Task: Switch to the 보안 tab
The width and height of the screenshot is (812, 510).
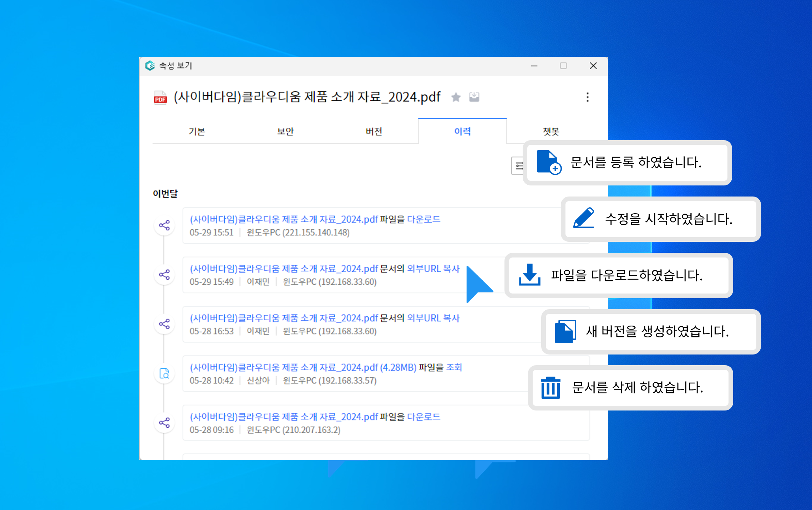Action: 285,132
